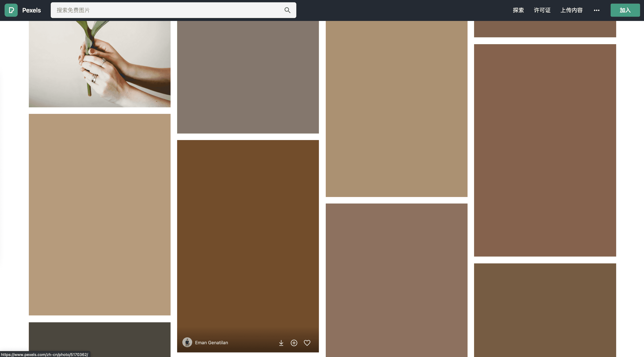Open Eman Genatilan's avatar profile picture

point(187,343)
